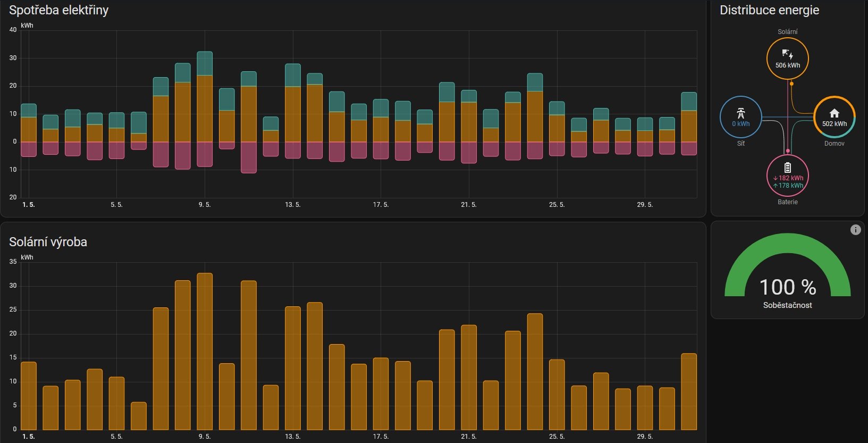Viewport: 868px width, 443px height.
Task: Click the 0 kWh grid value
Action: click(740, 124)
